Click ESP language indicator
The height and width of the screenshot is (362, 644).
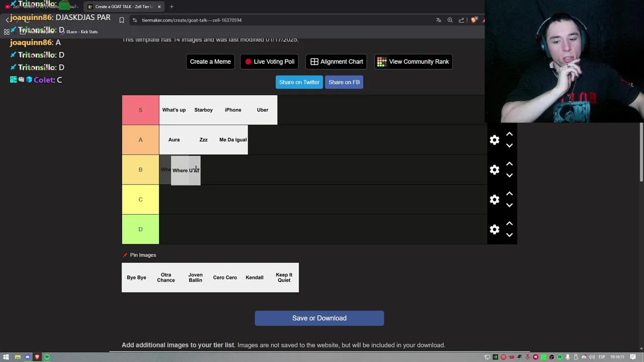(x=602, y=357)
